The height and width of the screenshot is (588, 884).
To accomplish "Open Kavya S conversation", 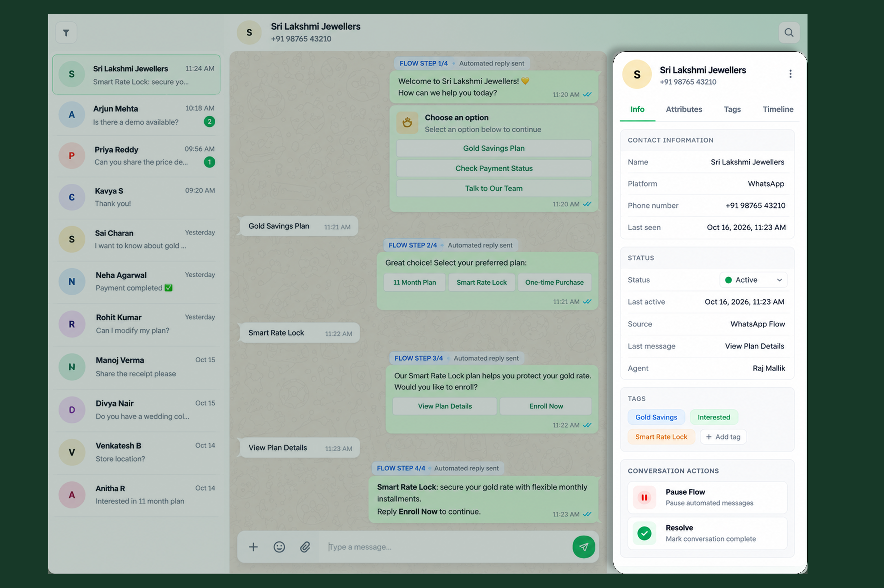I will click(137, 197).
